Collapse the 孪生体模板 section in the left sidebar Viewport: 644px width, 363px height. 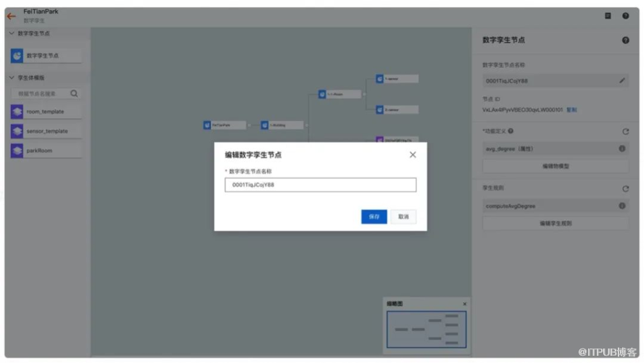click(x=12, y=78)
